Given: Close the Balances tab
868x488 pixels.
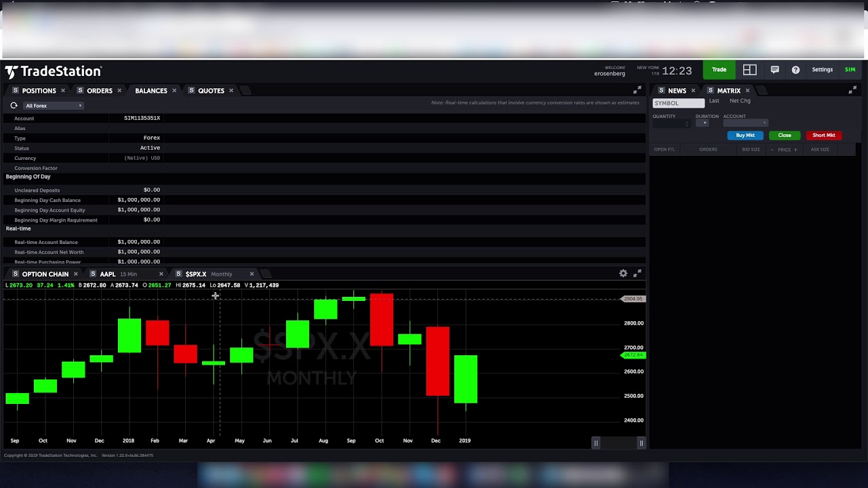Looking at the screenshot, I should (174, 90).
